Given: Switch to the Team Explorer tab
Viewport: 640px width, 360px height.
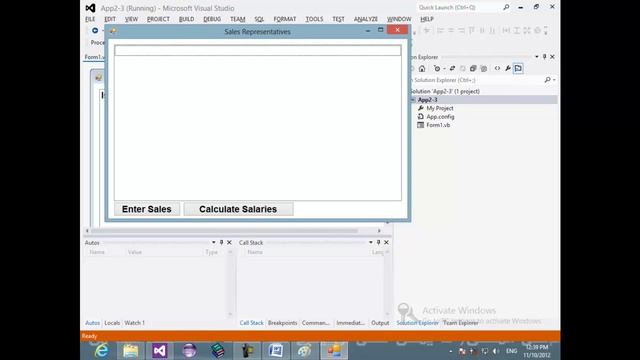Looking at the screenshot, I should [460, 323].
